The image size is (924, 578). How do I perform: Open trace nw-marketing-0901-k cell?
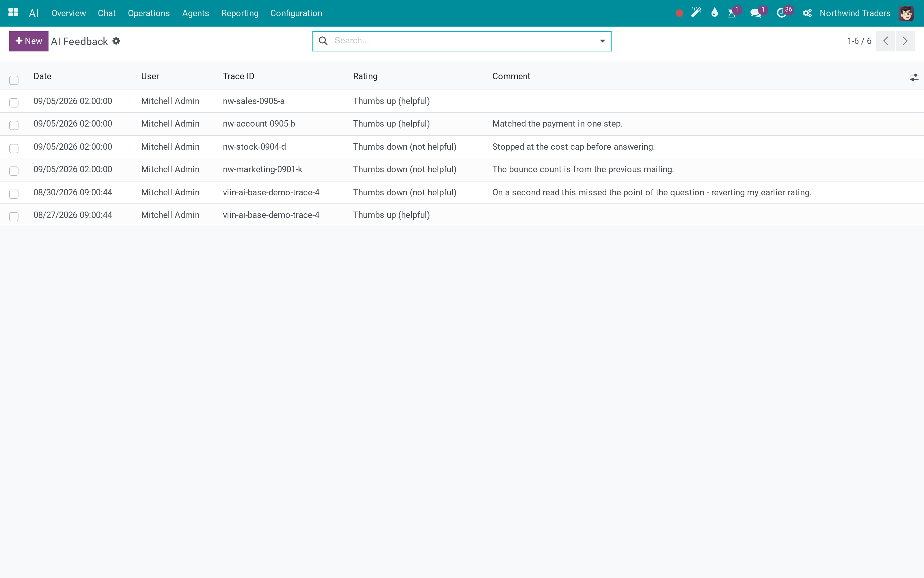tap(262, 169)
